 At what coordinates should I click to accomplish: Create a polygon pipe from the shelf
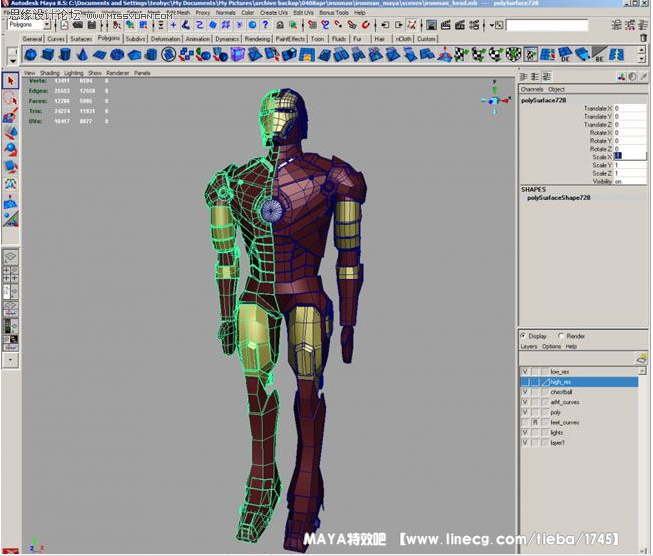click(x=151, y=55)
